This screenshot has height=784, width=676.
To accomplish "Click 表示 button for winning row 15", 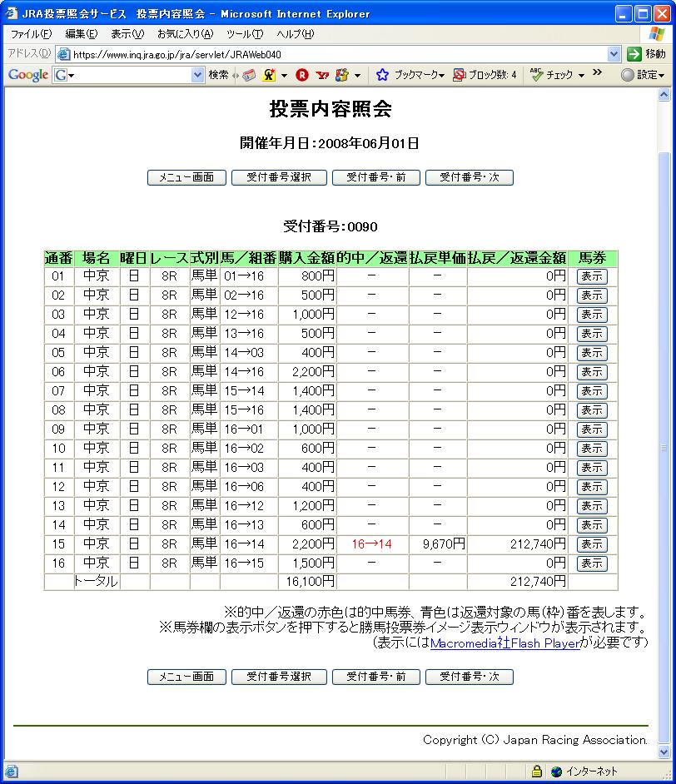I will tap(592, 544).
